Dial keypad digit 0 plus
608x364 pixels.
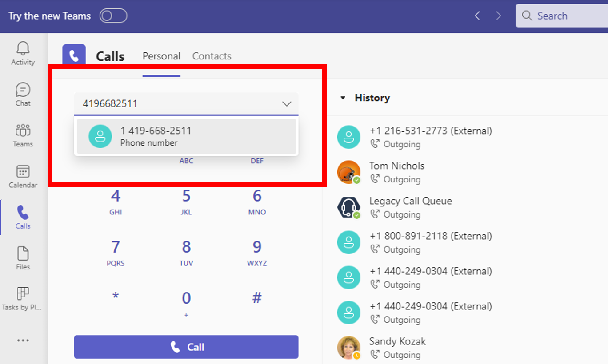[186, 304]
